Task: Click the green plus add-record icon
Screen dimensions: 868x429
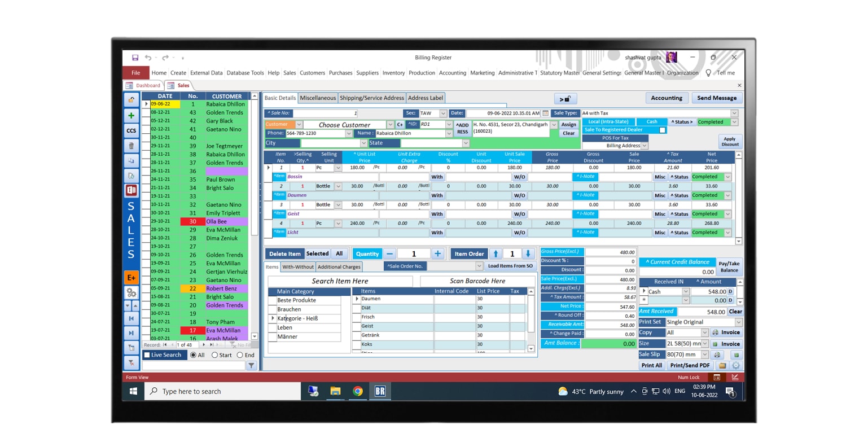Action: pos(131,115)
